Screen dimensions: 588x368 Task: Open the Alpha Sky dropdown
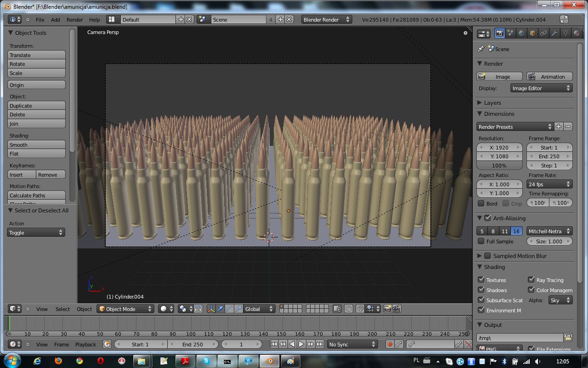(x=560, y=300)
